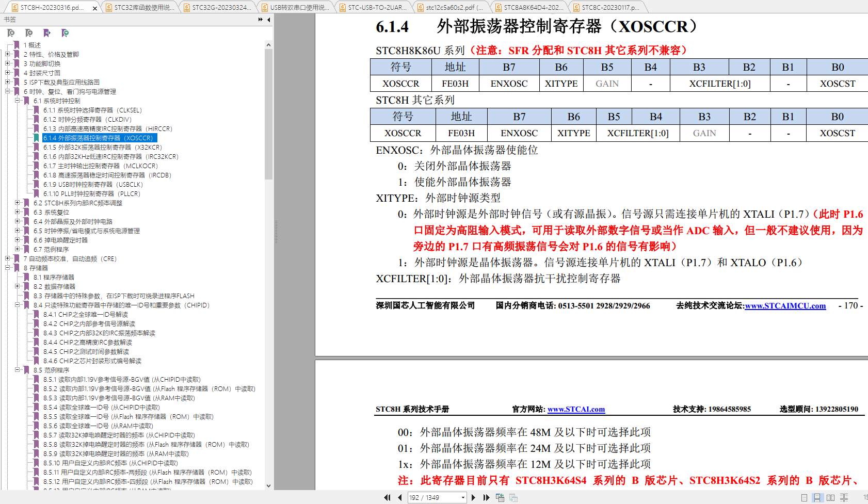Jump to the last page
868x504 pixels.
point(486,497)
